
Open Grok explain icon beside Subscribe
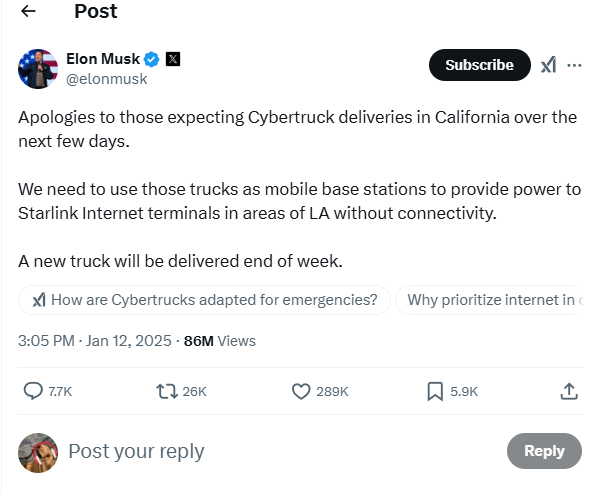pos(548,65)
